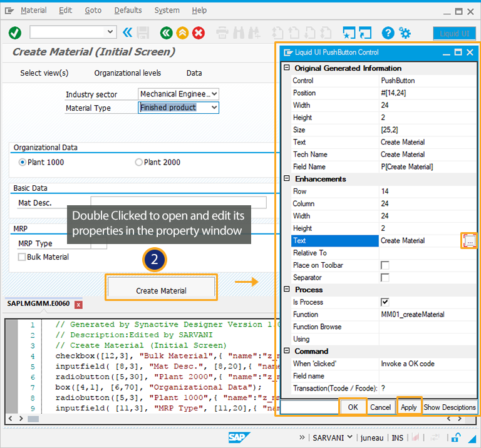Click the double-chevron command field toggle
This screenshot has height=448, width=481.
(x=127, y=32)
